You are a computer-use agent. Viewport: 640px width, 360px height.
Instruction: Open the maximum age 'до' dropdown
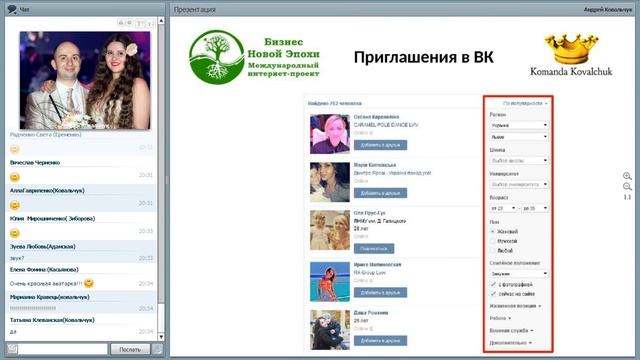[x=535, y=208]
